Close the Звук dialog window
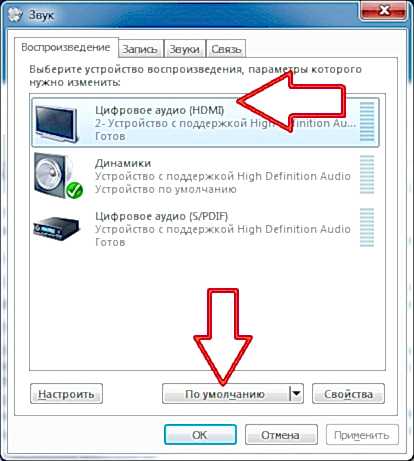Image resolution: width=414 pixels, height=461 pixels. tap(384, 10)
